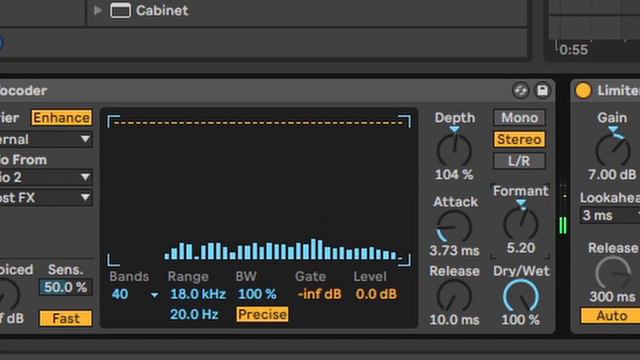Save Vocoder preset with disk icon
The width and height of the screenshot is (640, 360).
point(542,91)
